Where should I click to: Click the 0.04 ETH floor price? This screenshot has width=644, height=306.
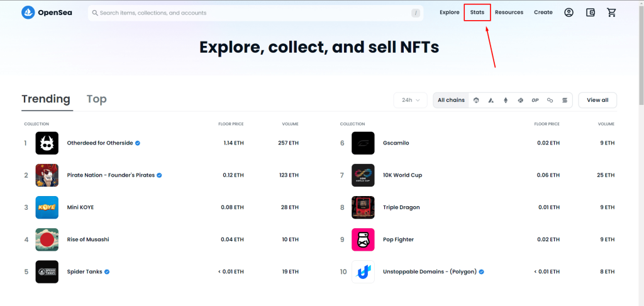point(233,239)
